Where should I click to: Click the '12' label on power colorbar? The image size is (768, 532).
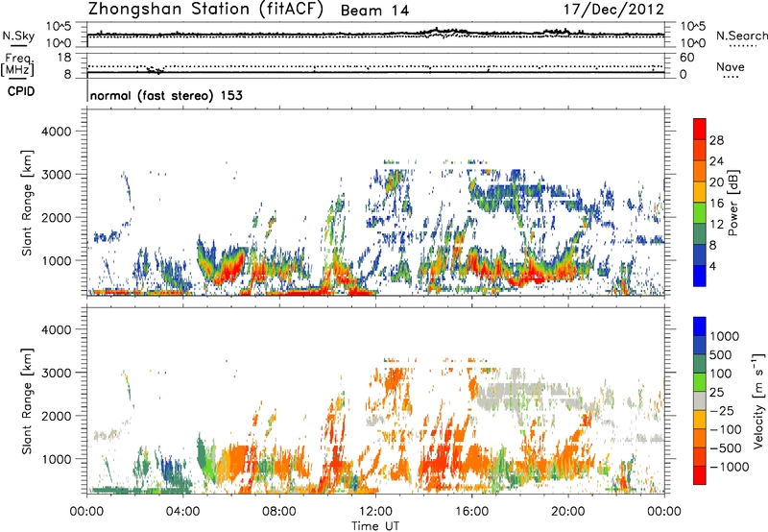716,225
